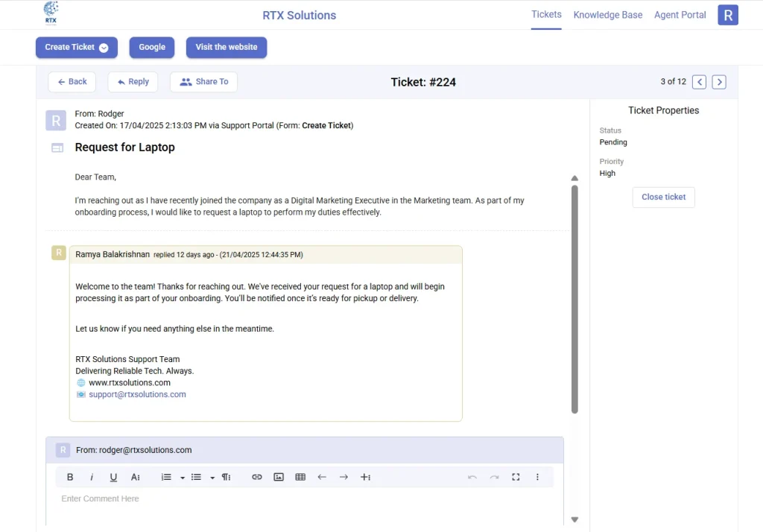Open the editor's more options kebab menu
Screen dimensions: 763x532
click(537, 477)
